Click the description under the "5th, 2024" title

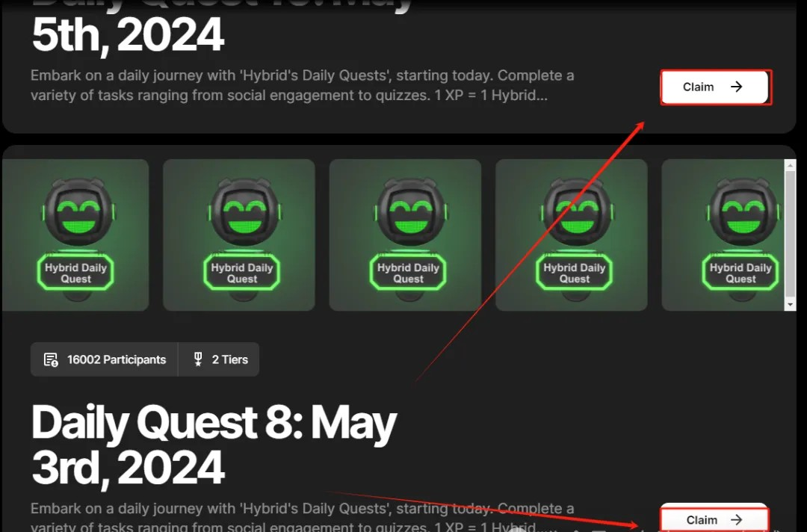pos(302,85)
